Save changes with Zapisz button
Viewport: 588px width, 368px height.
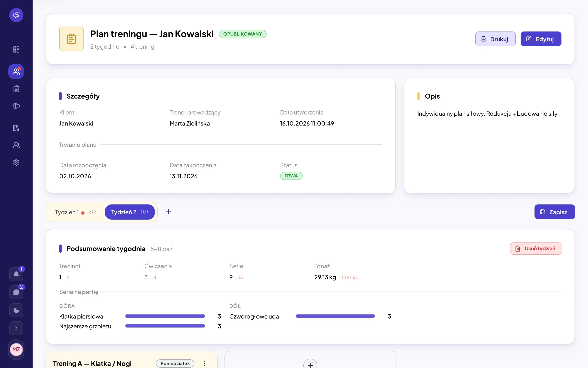pos(555,212)
